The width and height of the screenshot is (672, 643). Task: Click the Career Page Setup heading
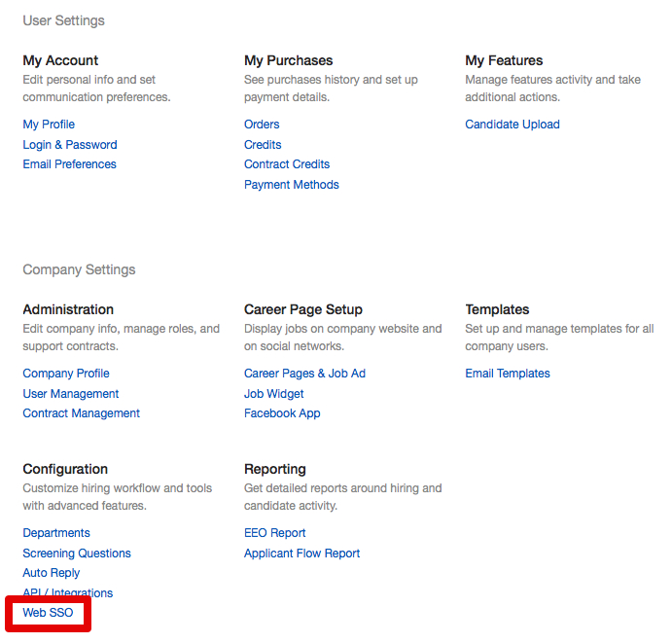coord(303,309)
